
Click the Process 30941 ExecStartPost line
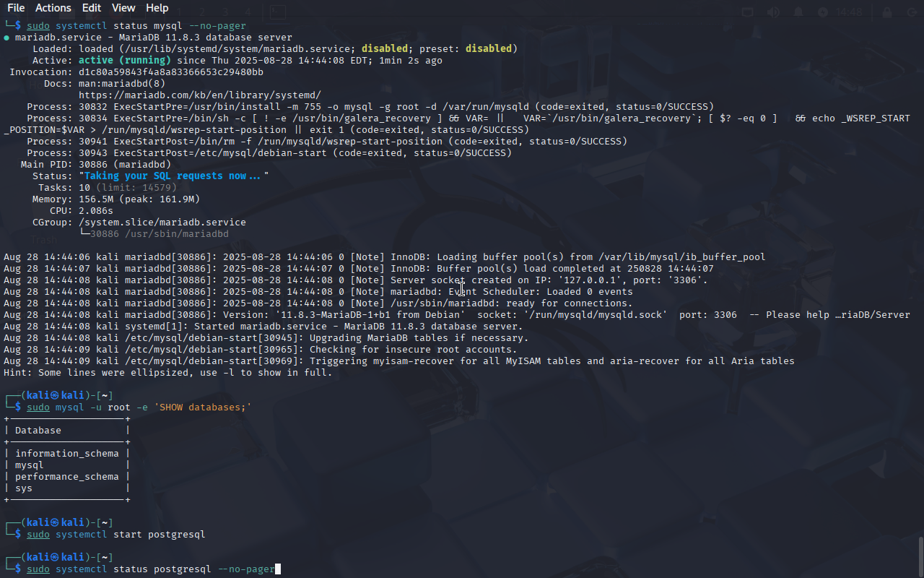(x=327, y=142)
